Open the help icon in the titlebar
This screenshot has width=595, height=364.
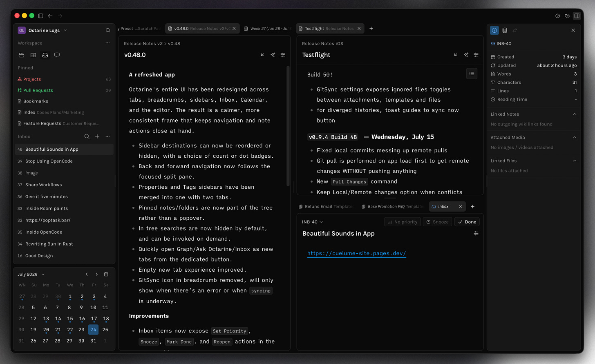[557, 16]
